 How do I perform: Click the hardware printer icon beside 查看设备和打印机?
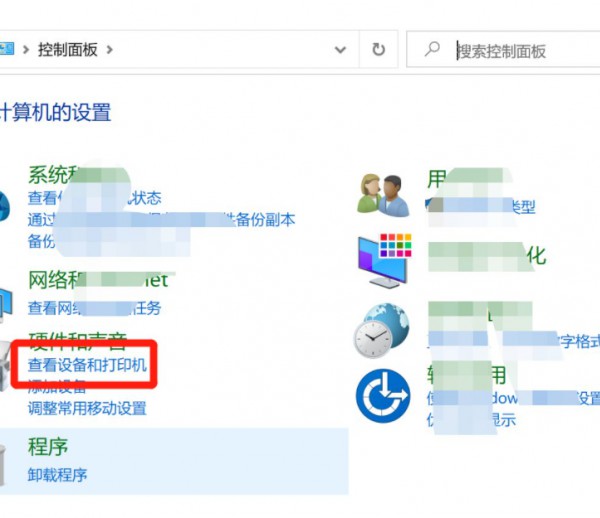[x=5, y=365]
